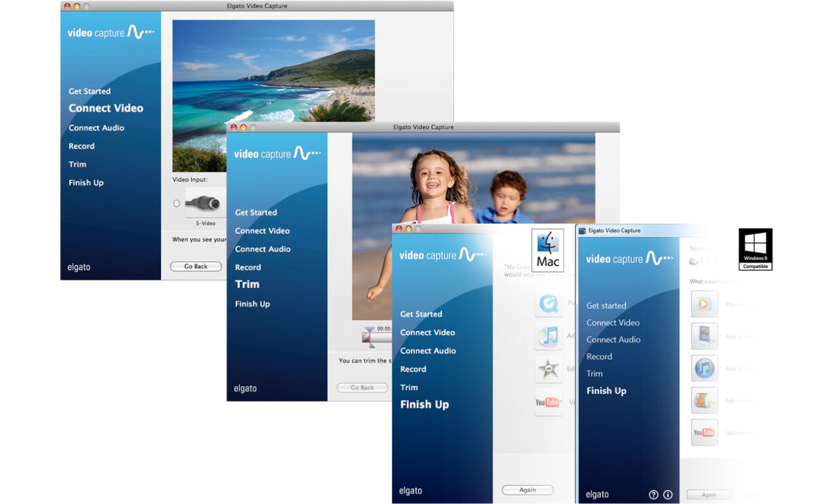Click the filmstrip 'Add to Windows' icon
840x504 pixels.
click(704, 336)
